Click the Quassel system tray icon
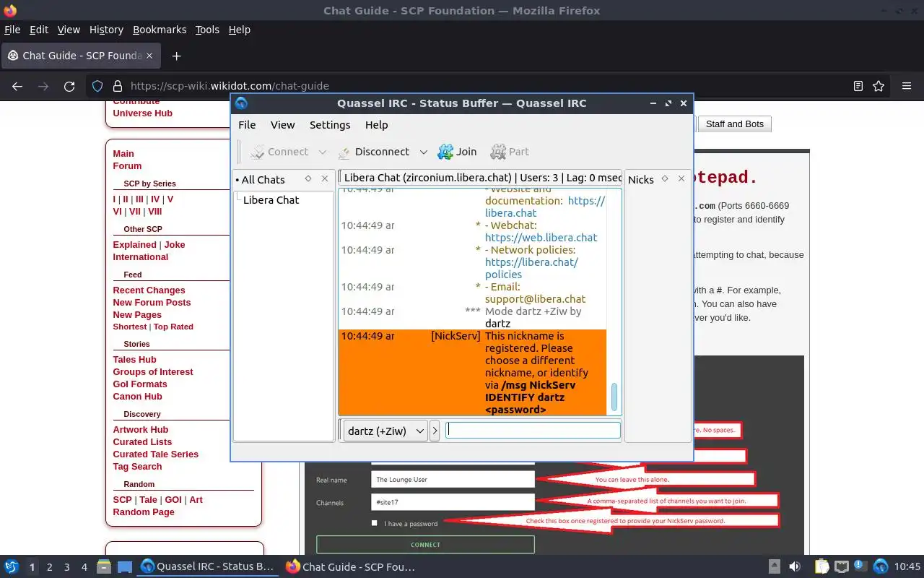This screenshot has width=924, height=578. (x=881, y=567)
